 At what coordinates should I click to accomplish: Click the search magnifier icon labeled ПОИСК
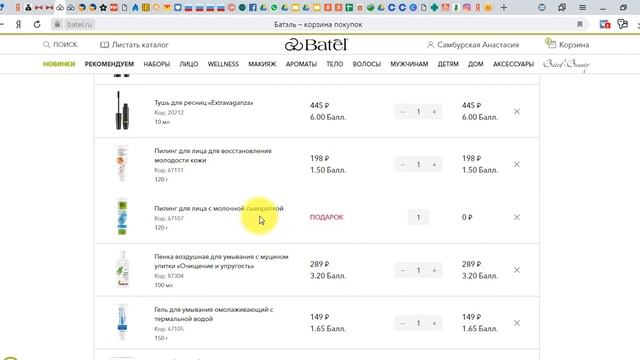[47, 44]
